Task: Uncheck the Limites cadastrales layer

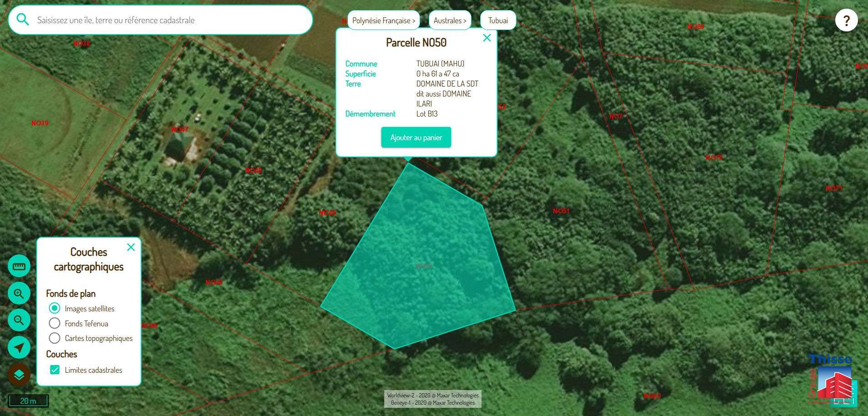Action: tap(55, 370)
